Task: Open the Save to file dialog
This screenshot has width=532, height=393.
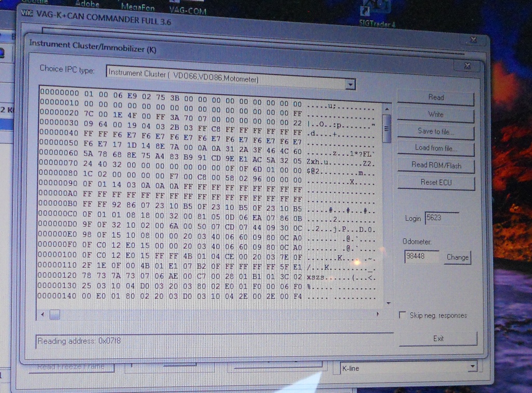Action: tap(436, 131)
